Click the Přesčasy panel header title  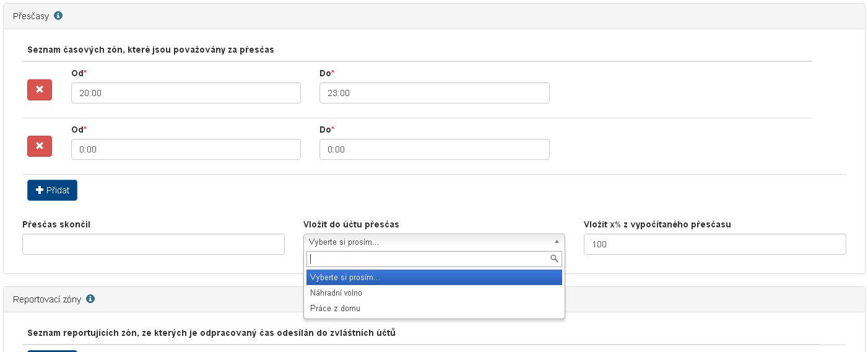(x=31, y=15)
